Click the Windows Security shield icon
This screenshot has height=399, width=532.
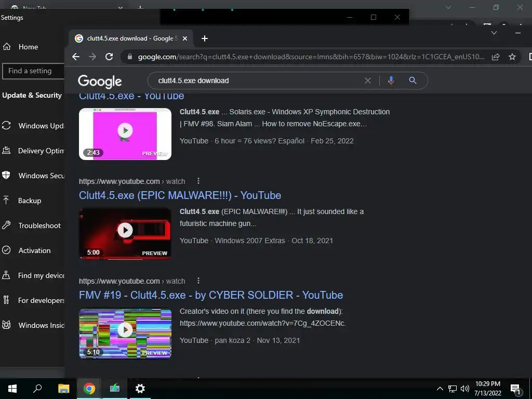click(6, 175)
